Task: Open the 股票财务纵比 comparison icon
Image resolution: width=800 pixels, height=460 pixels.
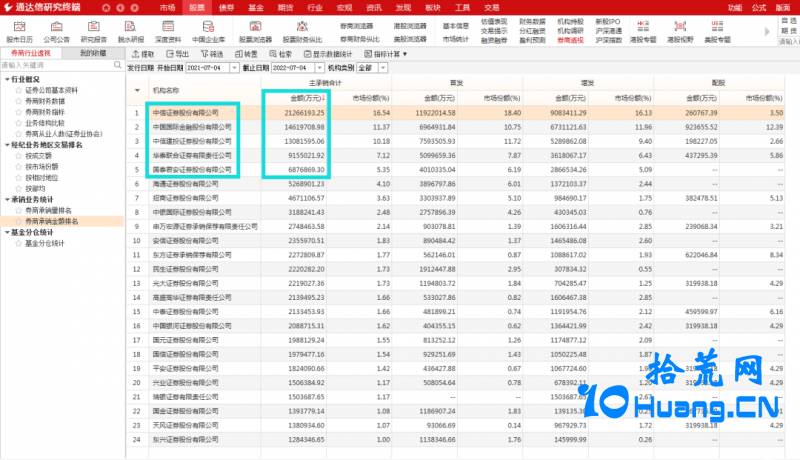Action: [302, 32]
